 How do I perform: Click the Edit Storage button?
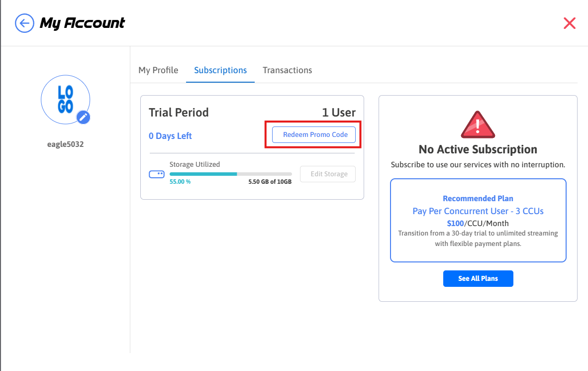pos(328,174)
